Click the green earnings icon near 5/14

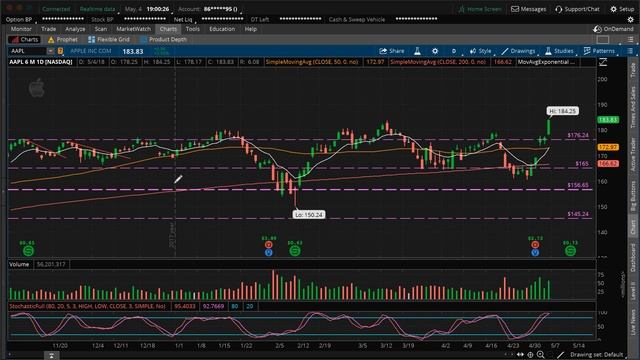coord(570,251)
